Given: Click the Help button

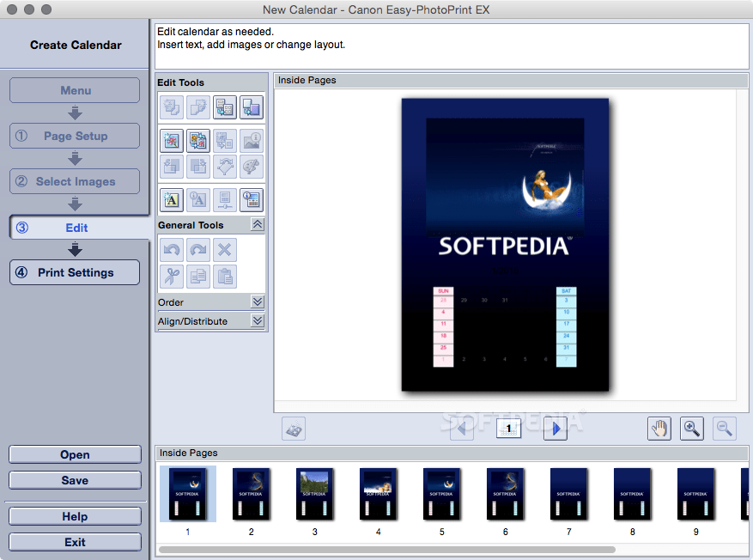Looking at the screenshot, I should tap(75, 516).
